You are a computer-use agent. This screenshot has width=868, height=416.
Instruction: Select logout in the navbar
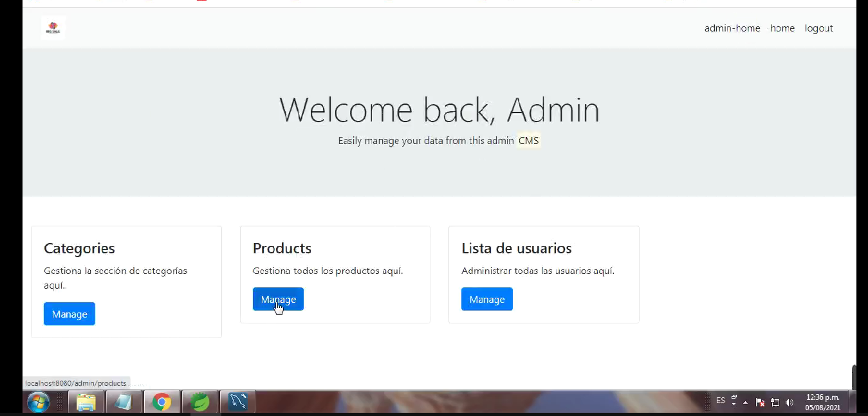click(819, 28)
